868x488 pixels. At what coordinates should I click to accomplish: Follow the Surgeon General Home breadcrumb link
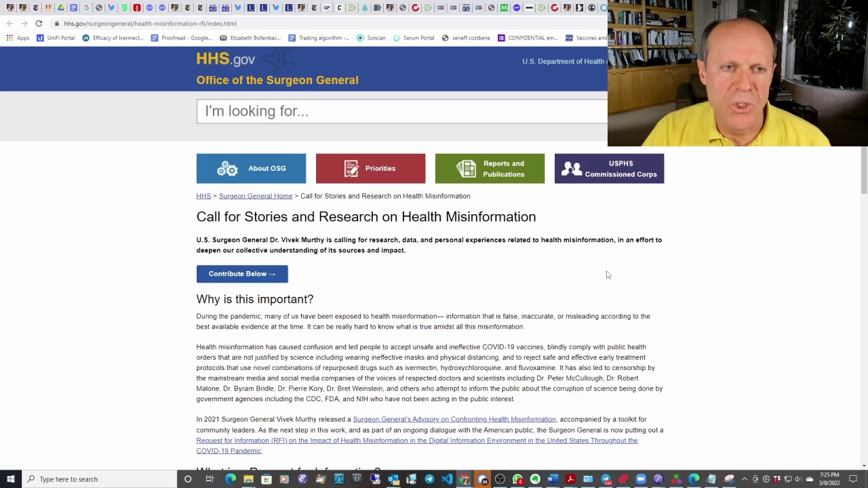256,196
